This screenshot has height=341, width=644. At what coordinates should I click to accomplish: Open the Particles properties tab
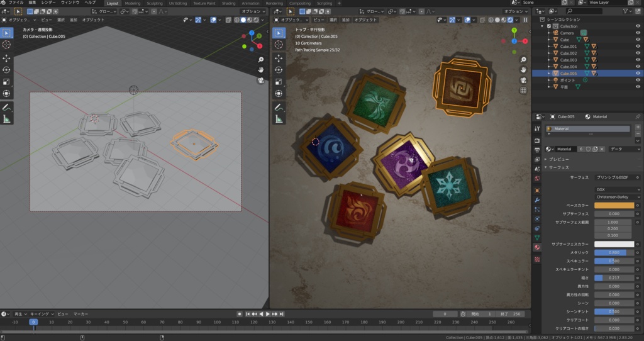pyautogui.click(x=537, y=210)
